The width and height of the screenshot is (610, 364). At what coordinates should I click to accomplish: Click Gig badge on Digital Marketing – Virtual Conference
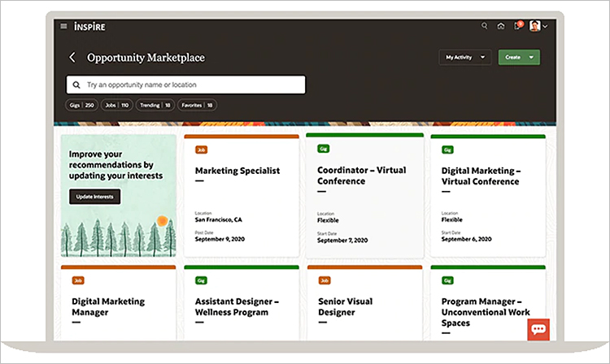447,149
